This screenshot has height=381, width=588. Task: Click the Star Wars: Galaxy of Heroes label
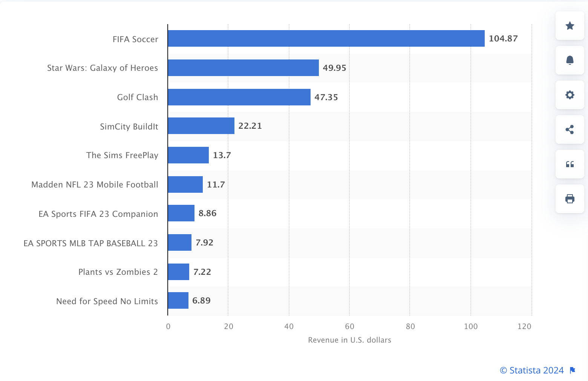pyautogui.click(x=102, y=68)
